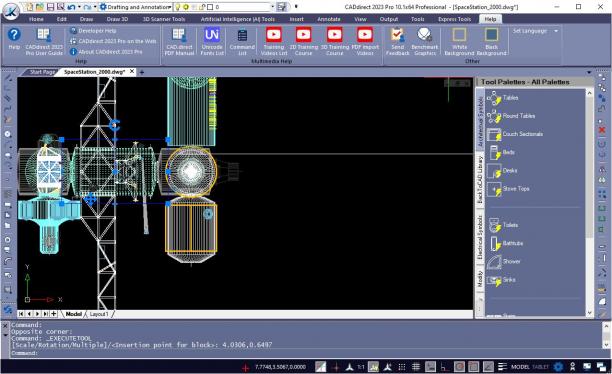Expand the Set Language dropdown
Viewport: 612px width, 374px height.
tap(535, 31)
